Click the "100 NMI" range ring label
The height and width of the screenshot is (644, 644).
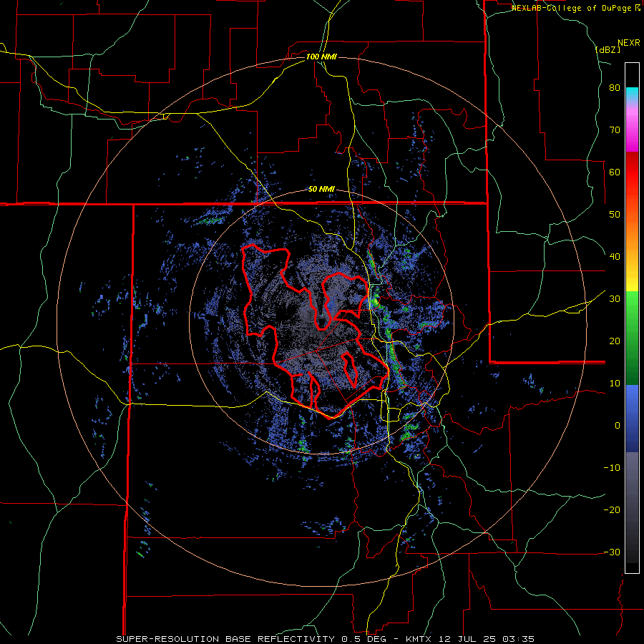click(321, 57)
